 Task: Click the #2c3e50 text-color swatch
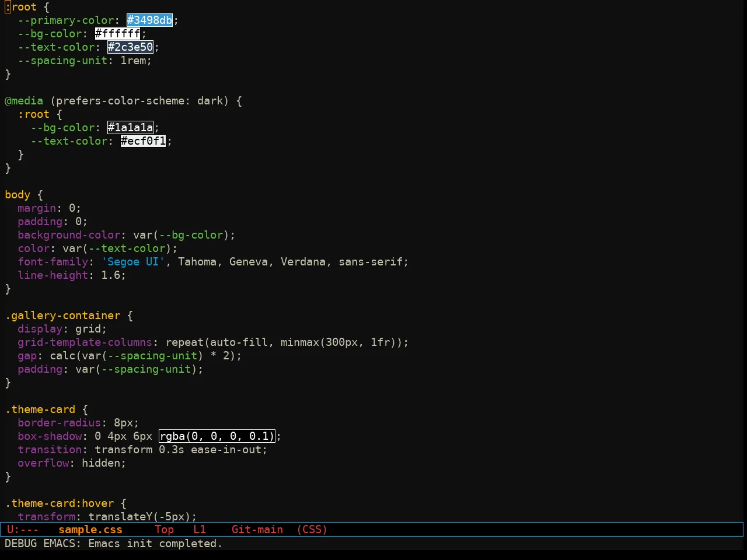click(131, 47)
